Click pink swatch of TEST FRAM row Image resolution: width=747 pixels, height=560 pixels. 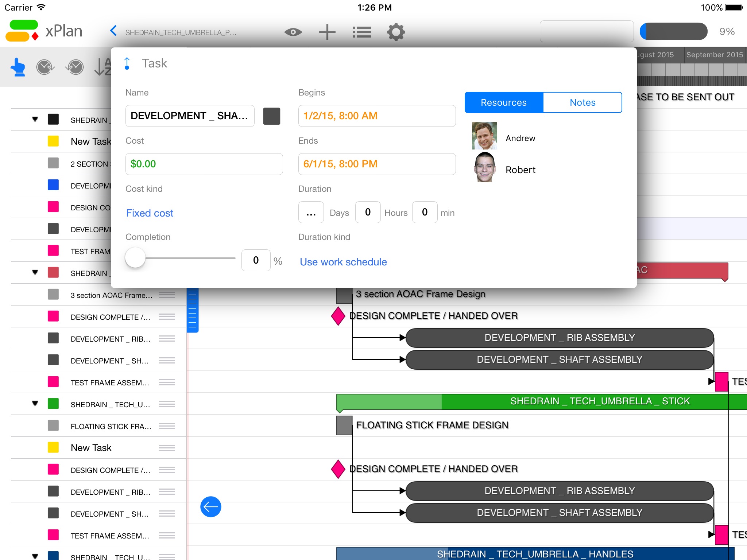coord(53,250)
